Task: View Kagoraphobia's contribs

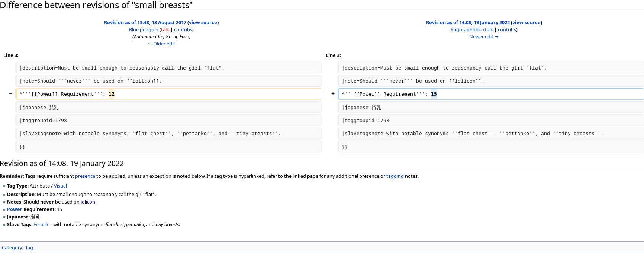Action: (507, 30)
